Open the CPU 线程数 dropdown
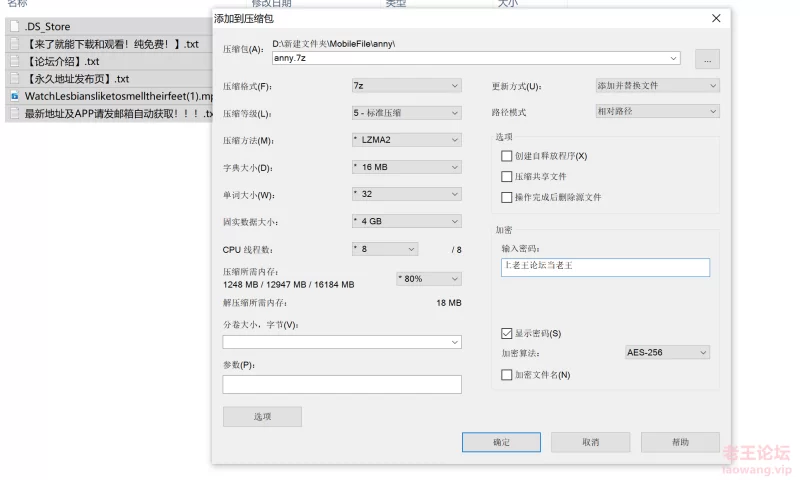The height and width of the screenshot is (480, 800). [x=385, y=249]
